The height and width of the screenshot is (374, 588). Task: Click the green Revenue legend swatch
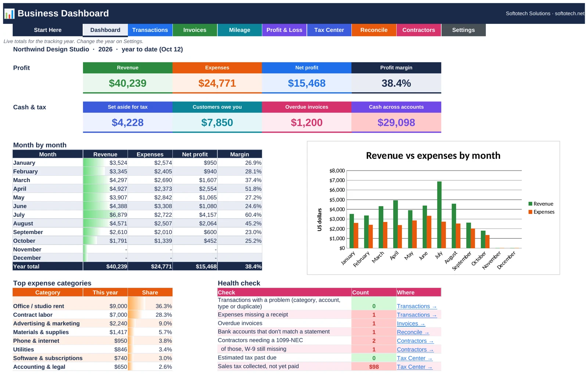point(530,204)
